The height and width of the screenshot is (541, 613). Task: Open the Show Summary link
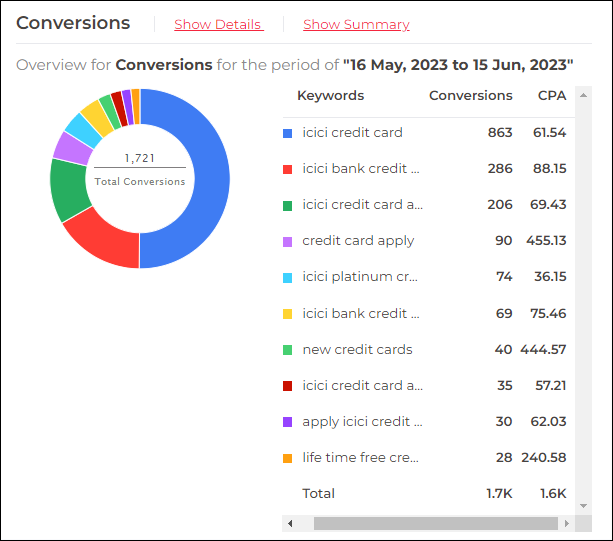point(356,25)
